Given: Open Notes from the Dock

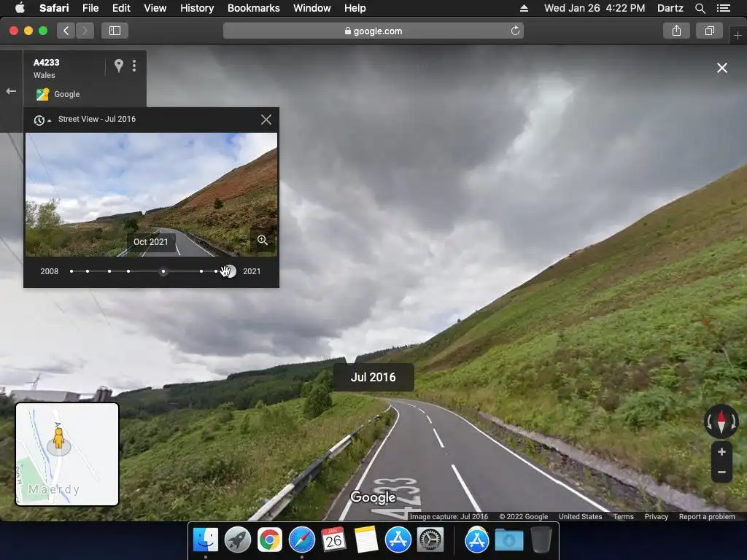Looking at the screenshot, I should (x=366, y=540).
